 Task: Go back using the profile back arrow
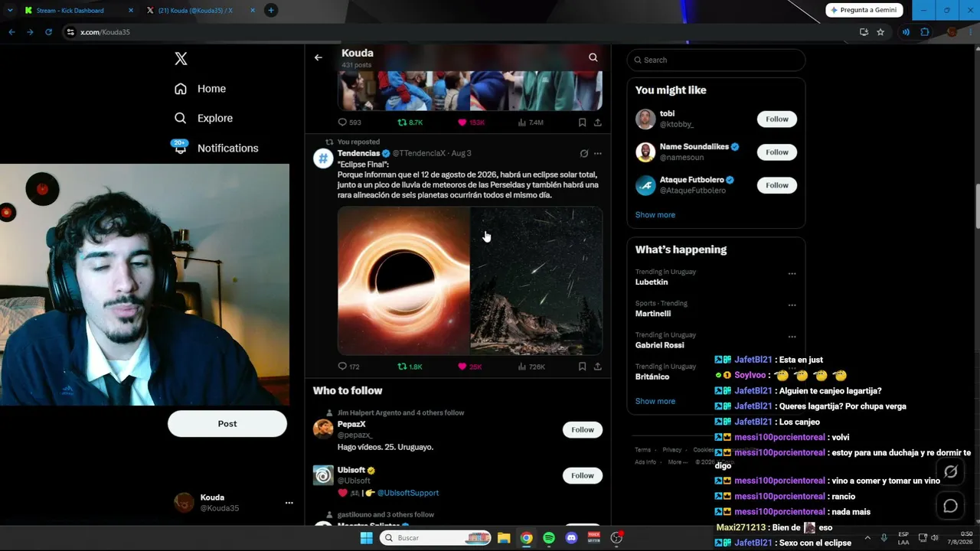(x=318, y=57)
